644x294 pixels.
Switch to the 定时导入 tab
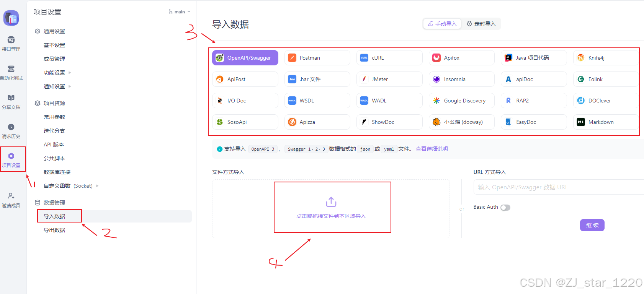click(481, 24)
